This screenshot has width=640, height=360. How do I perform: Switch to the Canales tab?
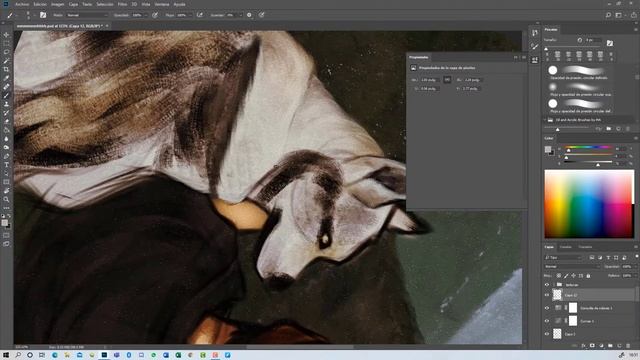(566, 247)
